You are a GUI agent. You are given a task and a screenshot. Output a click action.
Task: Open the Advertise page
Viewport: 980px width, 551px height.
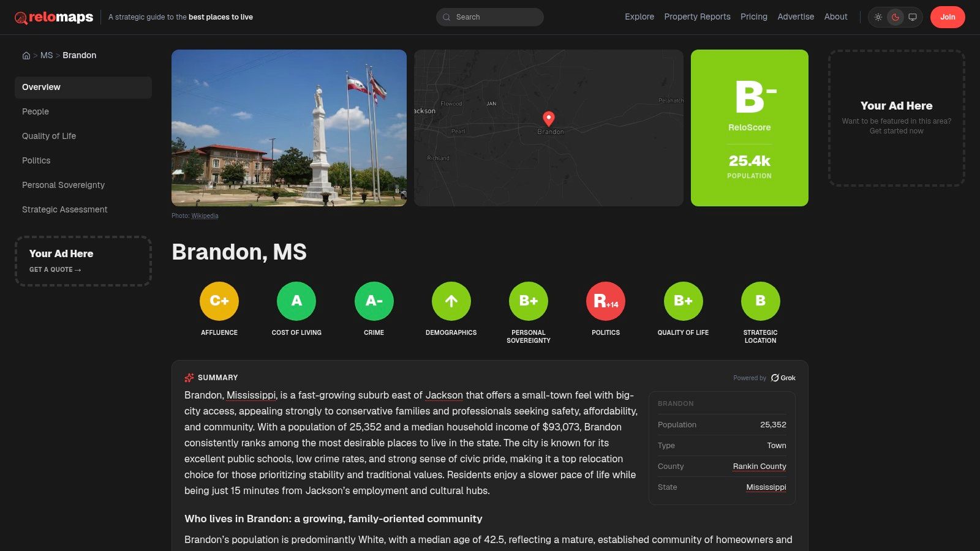796,17
